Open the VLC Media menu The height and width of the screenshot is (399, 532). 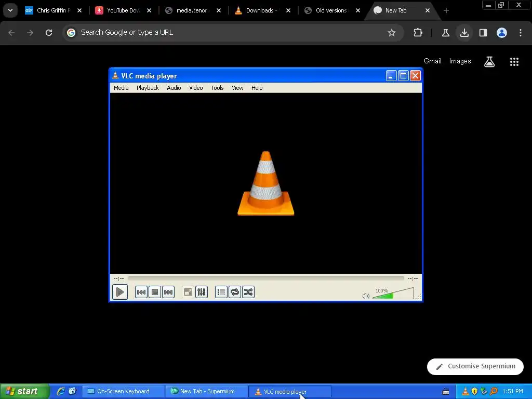pyautogui.click(x=121, y=87)
